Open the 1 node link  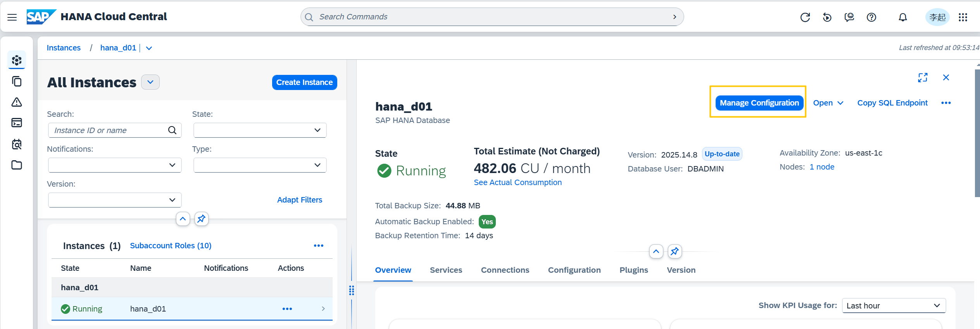tap(822, 167)
